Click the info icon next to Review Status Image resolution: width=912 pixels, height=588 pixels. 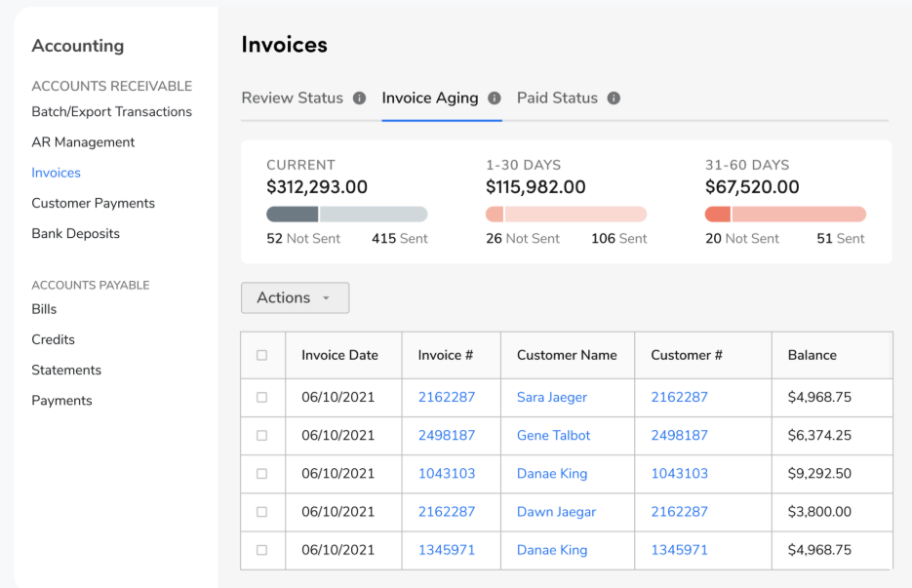point(361,98)
